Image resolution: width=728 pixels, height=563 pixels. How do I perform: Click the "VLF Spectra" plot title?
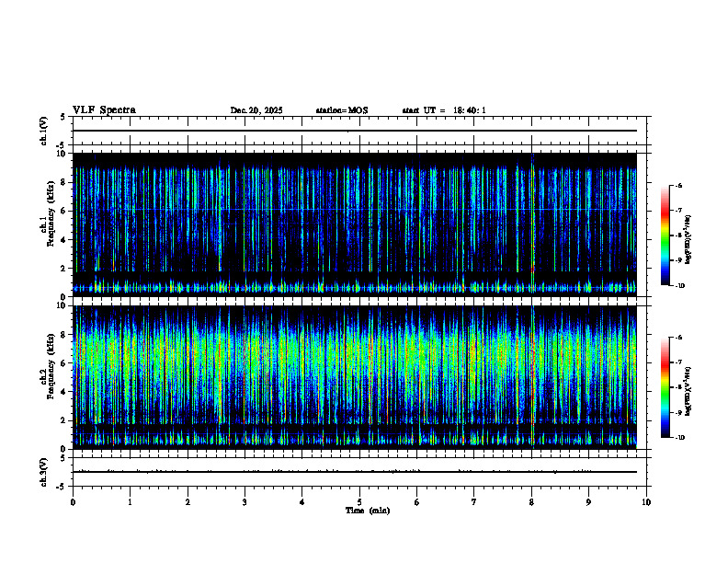coord(104,110)
